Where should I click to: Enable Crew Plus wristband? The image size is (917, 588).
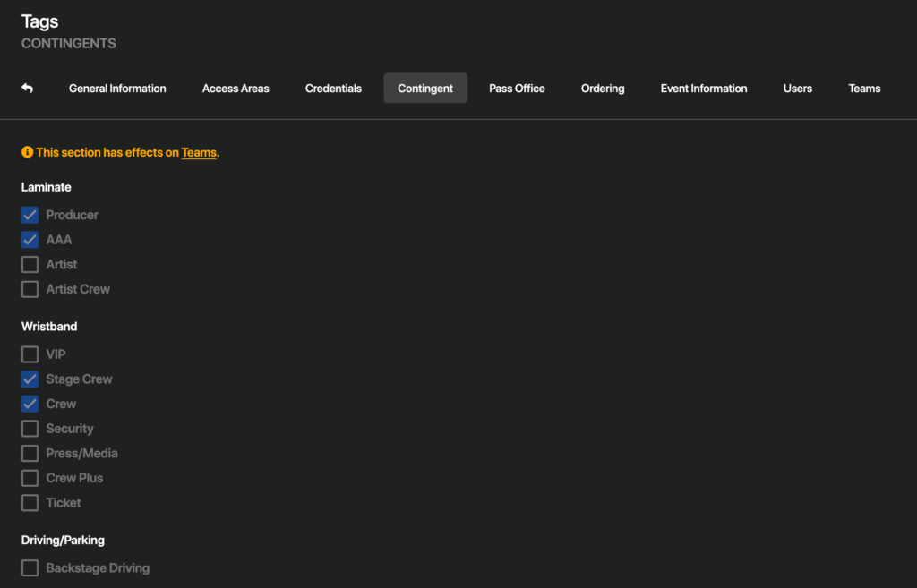(x=30, y=478)
